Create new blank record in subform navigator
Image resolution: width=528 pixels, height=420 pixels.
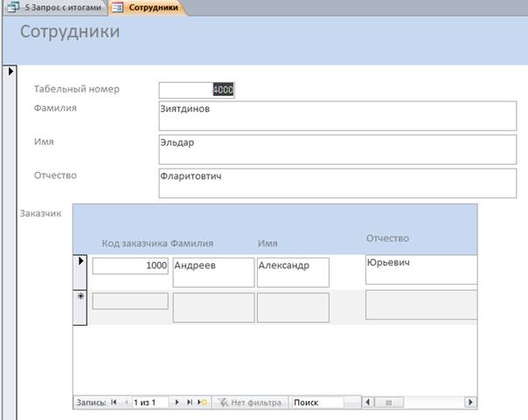tap(203, 403)
